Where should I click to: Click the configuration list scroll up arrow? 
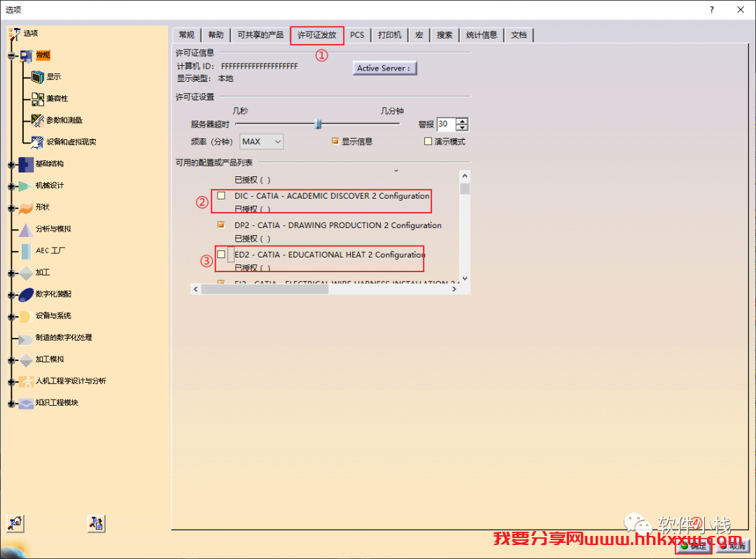[x=465, y=176]
